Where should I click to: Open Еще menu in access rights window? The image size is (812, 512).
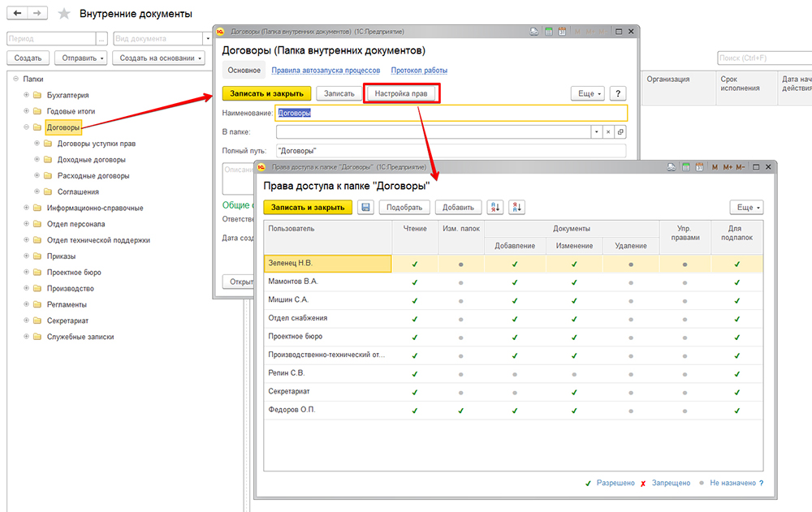pos(746,208)
